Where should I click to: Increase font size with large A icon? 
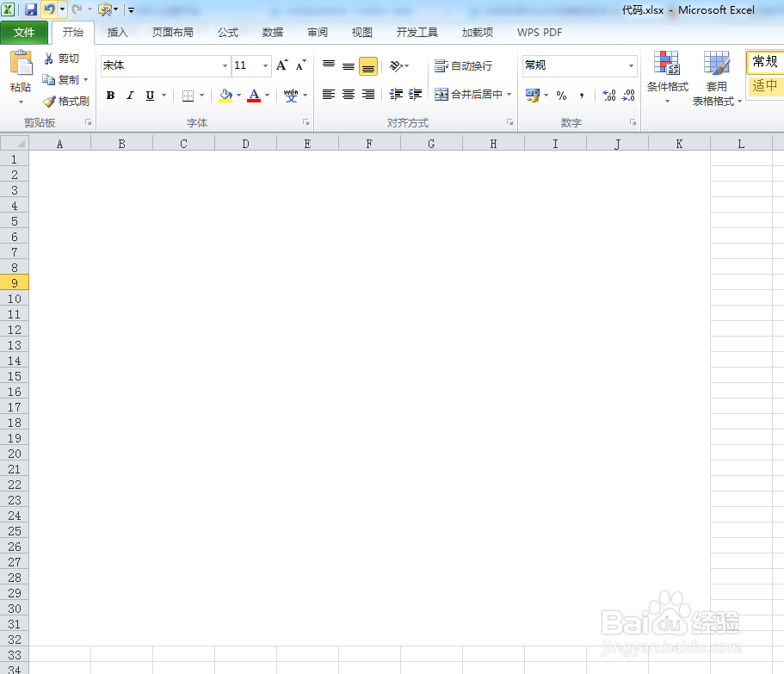coord(282,65)
